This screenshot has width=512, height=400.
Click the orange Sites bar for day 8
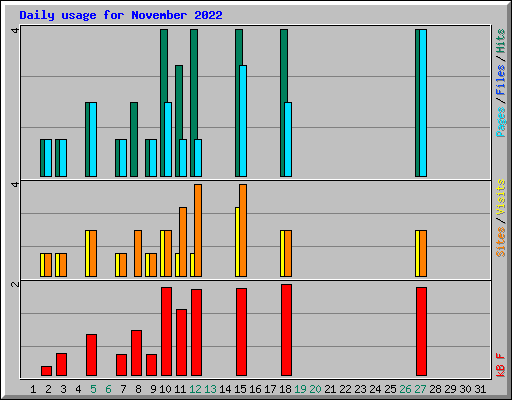(138, 253)
